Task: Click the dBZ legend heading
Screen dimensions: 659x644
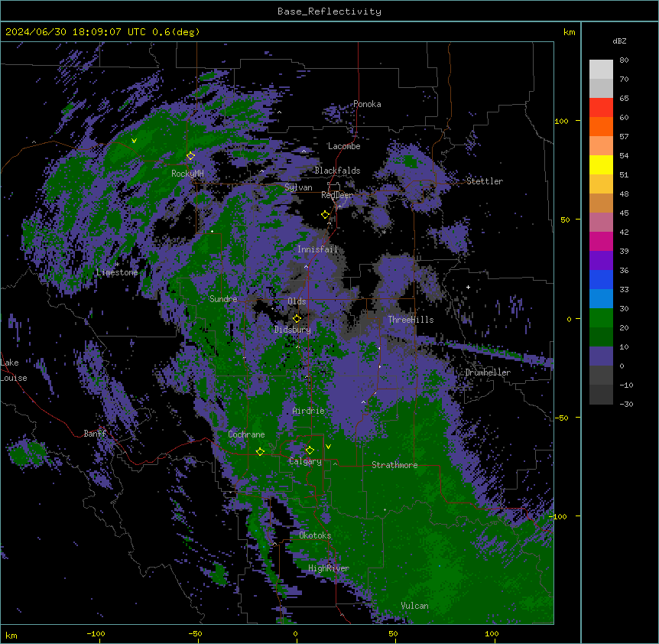Action: pos(619,41)
